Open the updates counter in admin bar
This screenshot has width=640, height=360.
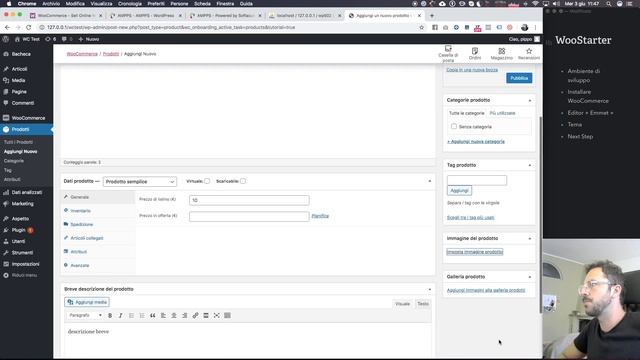pos(51,39)
